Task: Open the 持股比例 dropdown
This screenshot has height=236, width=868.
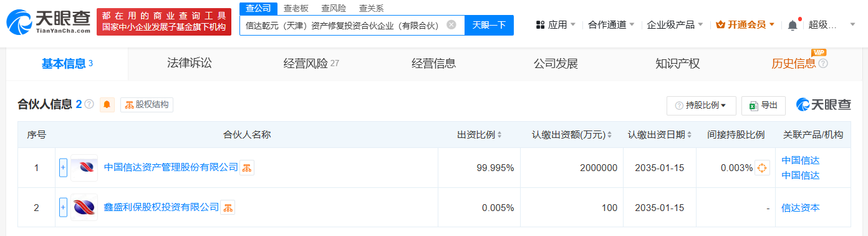Action: 702,106
